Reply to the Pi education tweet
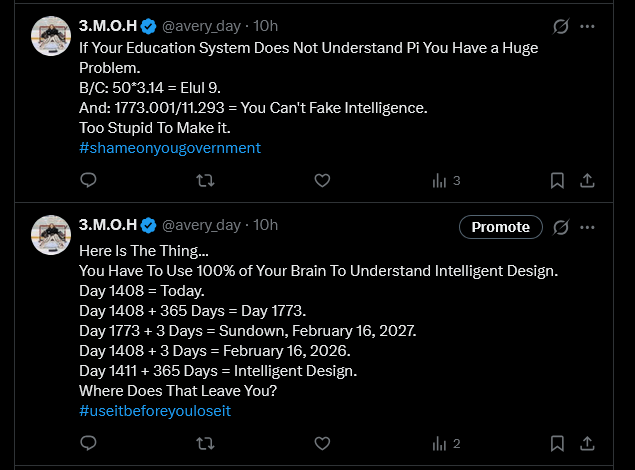 click(x=88, y=181)
